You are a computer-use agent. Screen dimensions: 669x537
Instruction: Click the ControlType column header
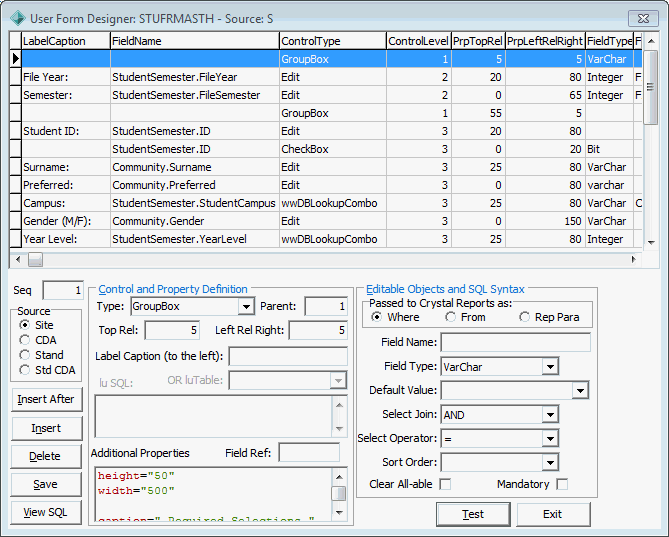pos(333,41)
